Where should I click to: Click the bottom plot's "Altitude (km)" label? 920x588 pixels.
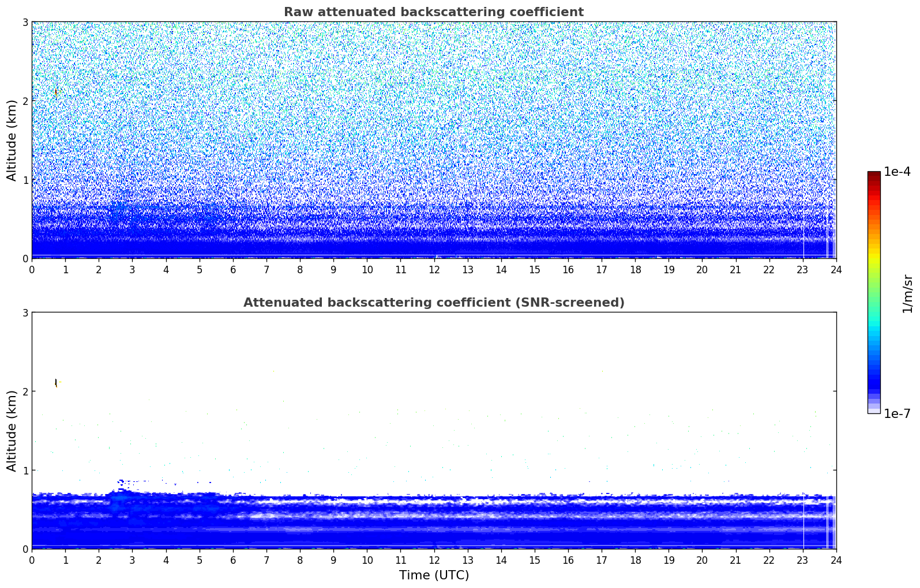tap(12, 431)
